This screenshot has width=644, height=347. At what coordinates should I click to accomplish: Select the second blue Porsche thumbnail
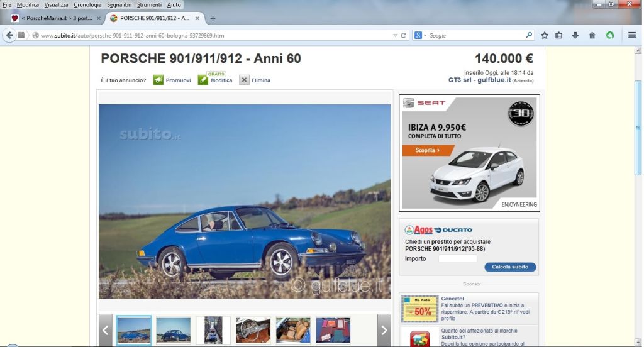(x=174, y=330)
